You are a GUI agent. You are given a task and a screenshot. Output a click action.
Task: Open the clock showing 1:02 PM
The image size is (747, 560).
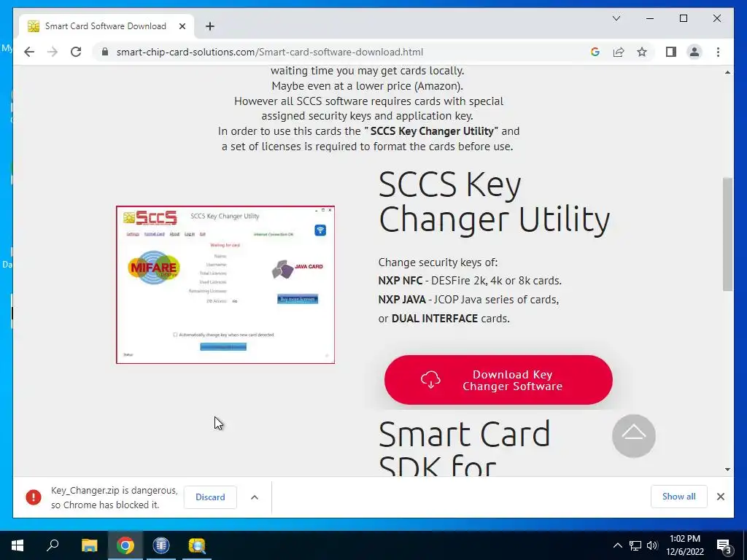[684, 545]
